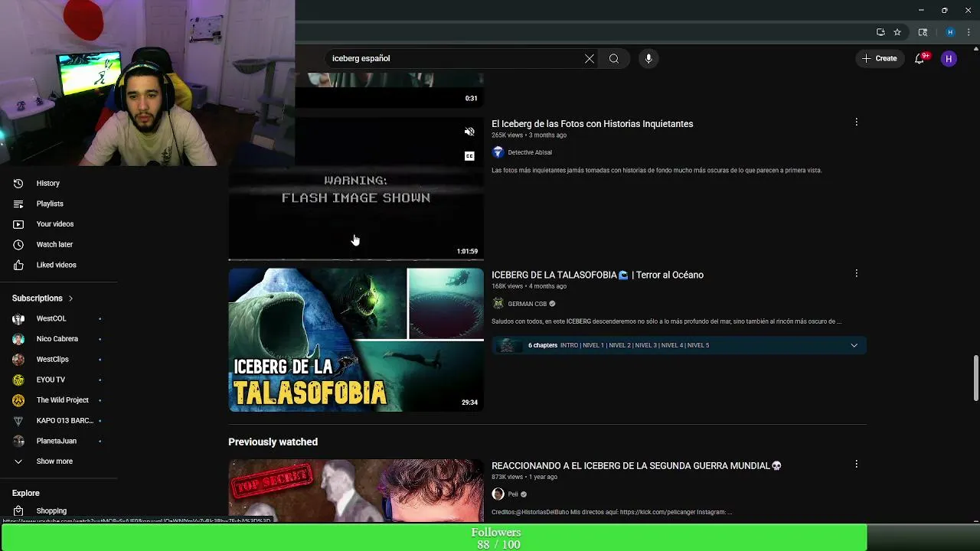Click the 873K views • 1 year ago text
The width and height of the screenshot is (980, 551).
(x=524, y=477)
